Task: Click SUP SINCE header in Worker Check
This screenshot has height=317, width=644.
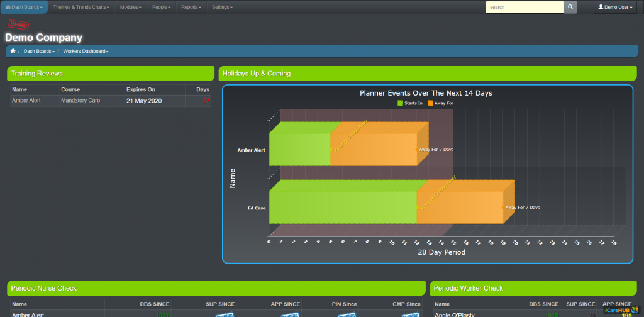Action: pos(580,304)
